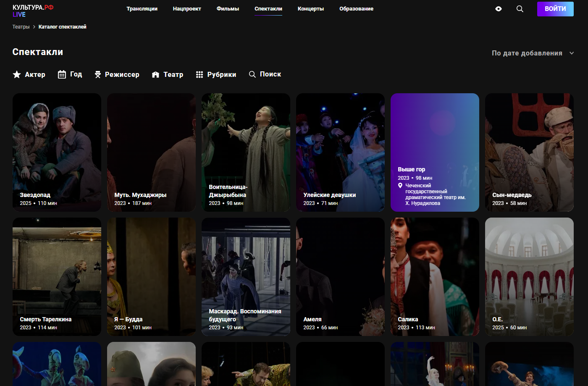The height and width of the screenshot is (386, 588).
Task: Open the Год filter
Action: coord(70,74)
